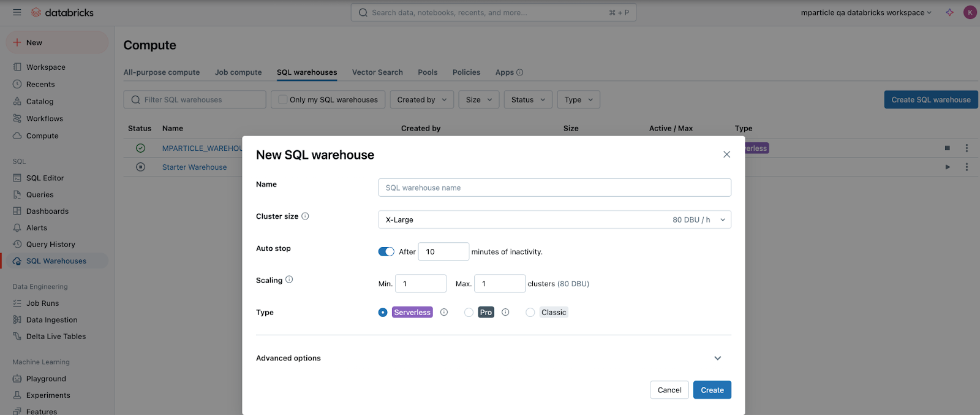Click the Workspace sidebar icon
The image size is (980, 415).
[x=17, y=67]
